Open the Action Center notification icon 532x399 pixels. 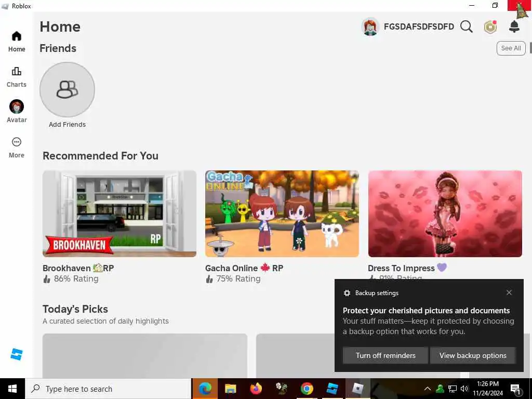point(515,389)
